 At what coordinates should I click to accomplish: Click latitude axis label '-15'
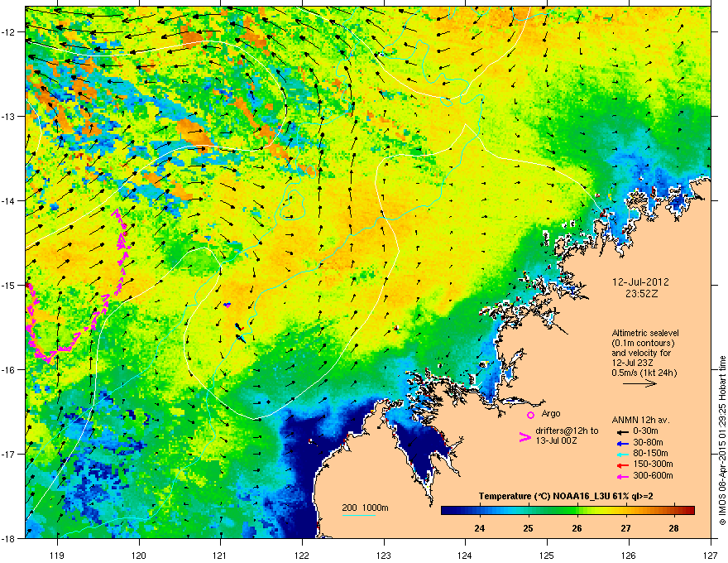click(x=9, y=285)
